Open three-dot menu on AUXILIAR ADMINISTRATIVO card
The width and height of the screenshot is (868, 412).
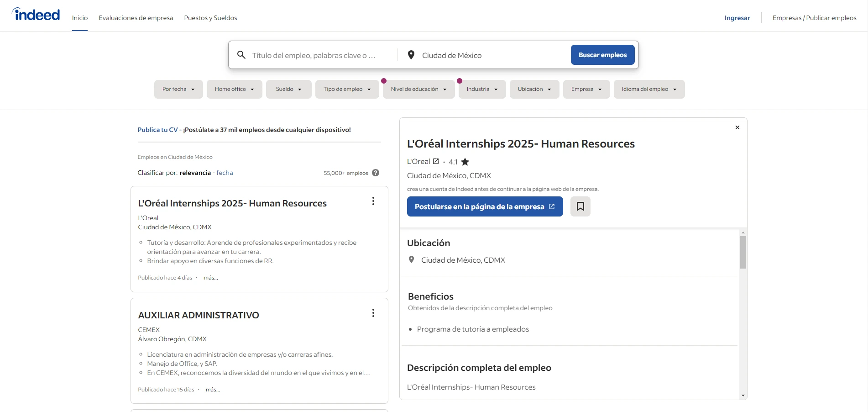pyautogui.click(x=373, y=313)
